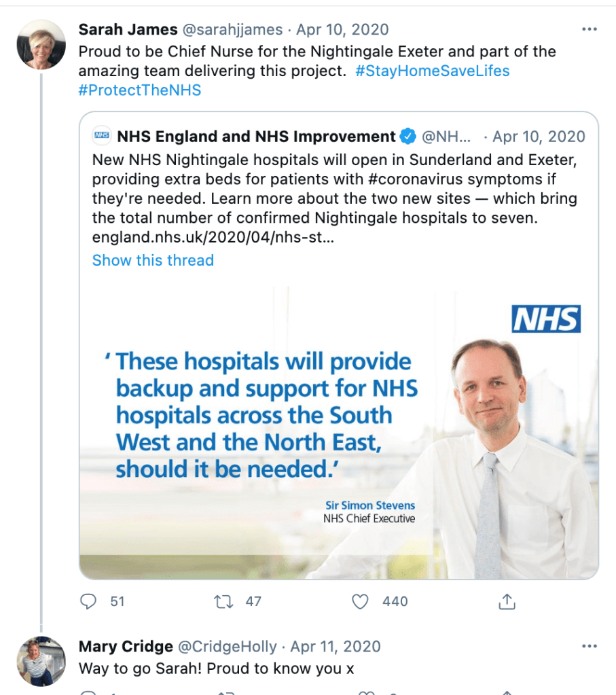This screenshot has height=695, width=616.
Task: Click the Sarah James display name
Action: coord(128,30)
